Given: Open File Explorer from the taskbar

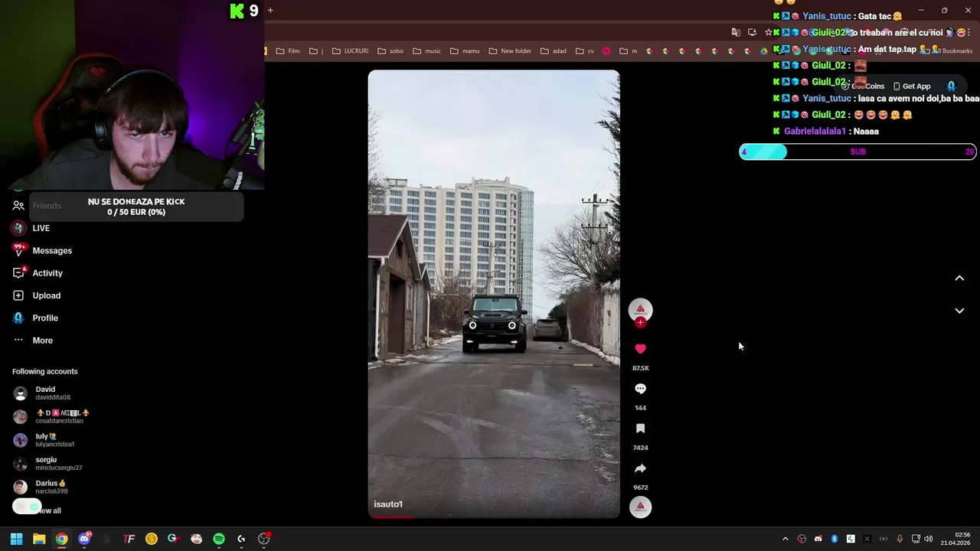Looking at the screenshot, I should tap(39, 539).
